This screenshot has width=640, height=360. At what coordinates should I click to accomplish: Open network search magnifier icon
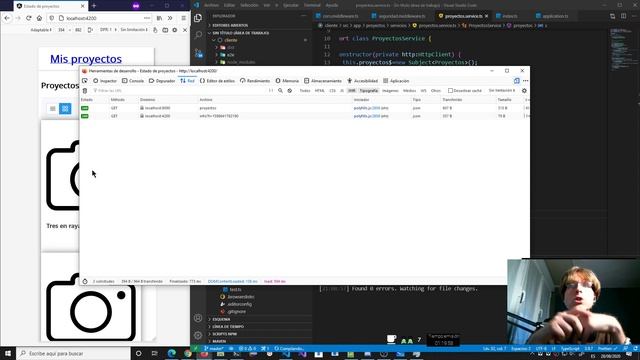(x=280, y=91)
